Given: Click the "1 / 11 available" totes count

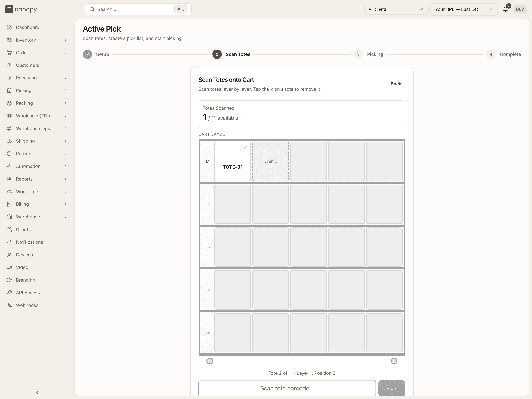Looking at the screenshot, I should (221, 118).
